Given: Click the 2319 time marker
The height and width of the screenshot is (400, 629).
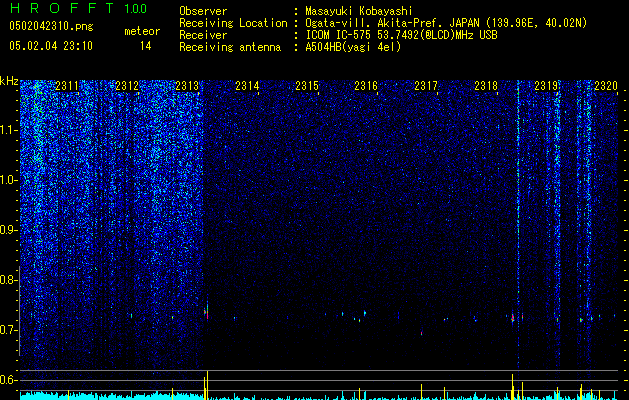Looking at the screenshot, I should pos(546,85).
